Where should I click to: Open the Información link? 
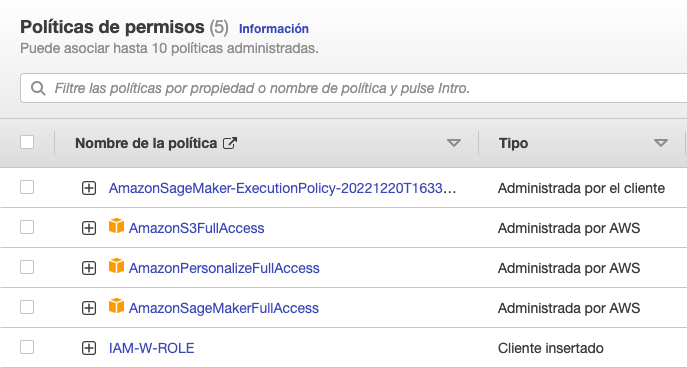tap(274, 29)
